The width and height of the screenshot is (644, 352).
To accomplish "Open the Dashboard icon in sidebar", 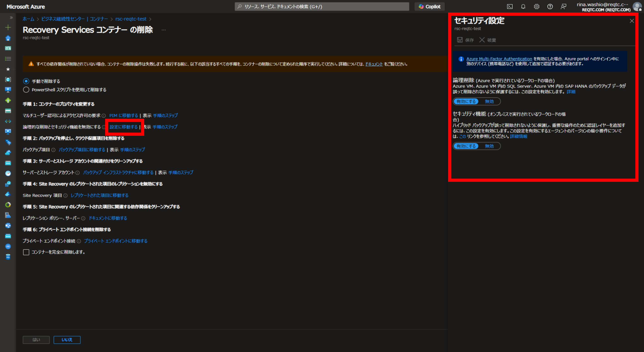I will click(x=8, y=48).
